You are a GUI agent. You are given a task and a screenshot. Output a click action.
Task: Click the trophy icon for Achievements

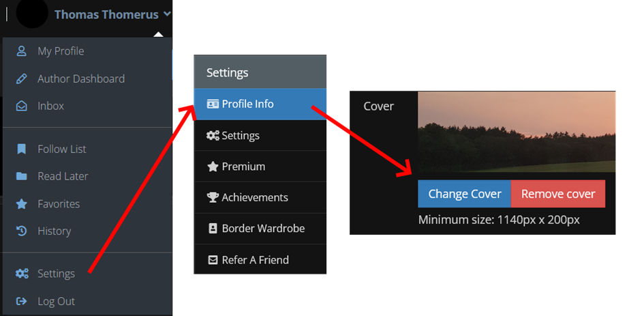(x=213, y=197)
